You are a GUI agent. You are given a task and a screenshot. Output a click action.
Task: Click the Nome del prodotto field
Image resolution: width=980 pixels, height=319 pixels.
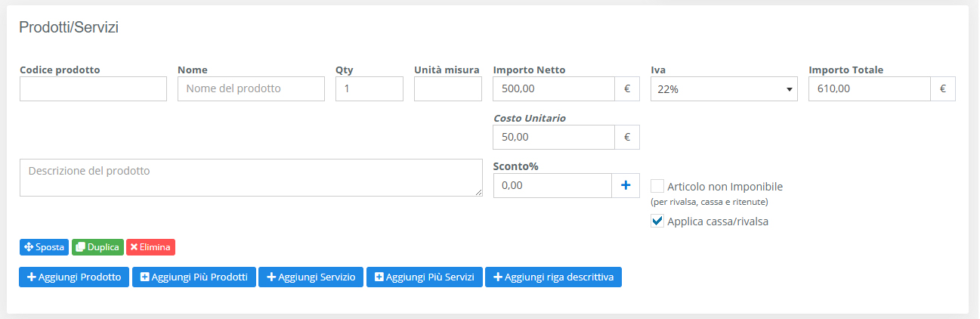pos(251,89)
